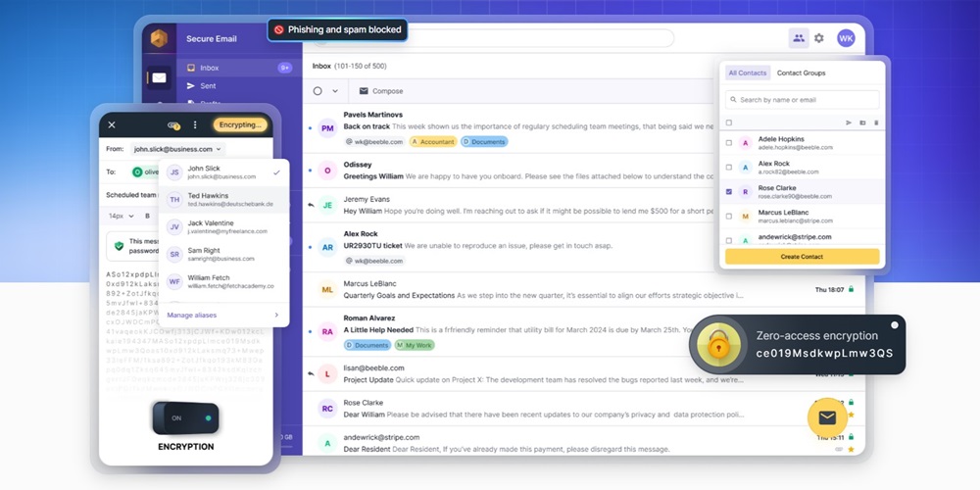Click the folder icon in contacts toolbar
Image resolution: width=980 pixels, height=490 pixels.
point(862,122)
